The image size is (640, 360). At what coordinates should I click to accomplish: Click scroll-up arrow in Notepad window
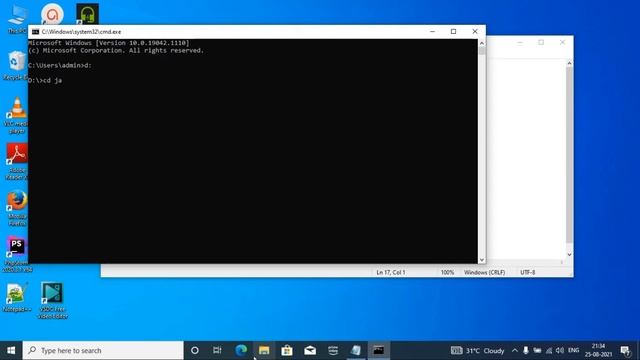click(x=569, y=63)
